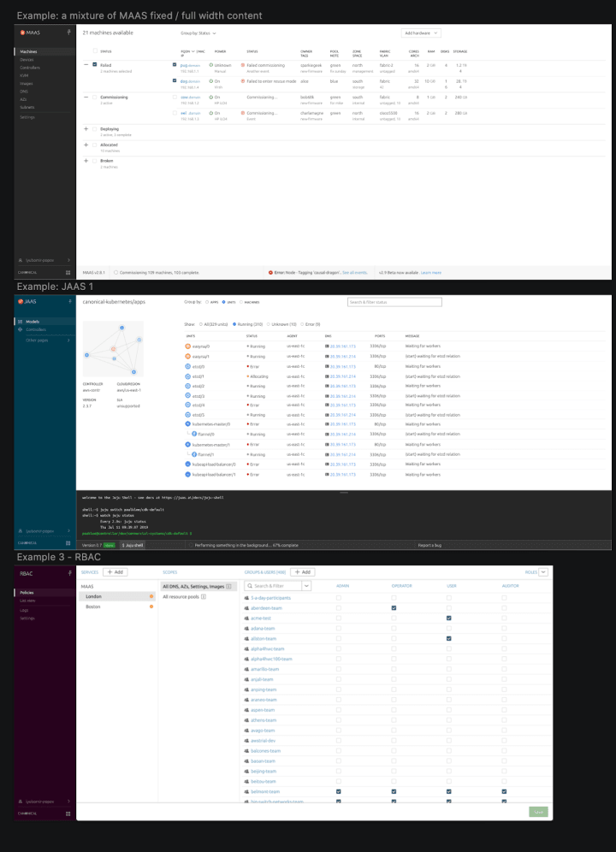
Task: Uncheck User role for acme-test
Action: pyautogui.click(x=448, y=618)
